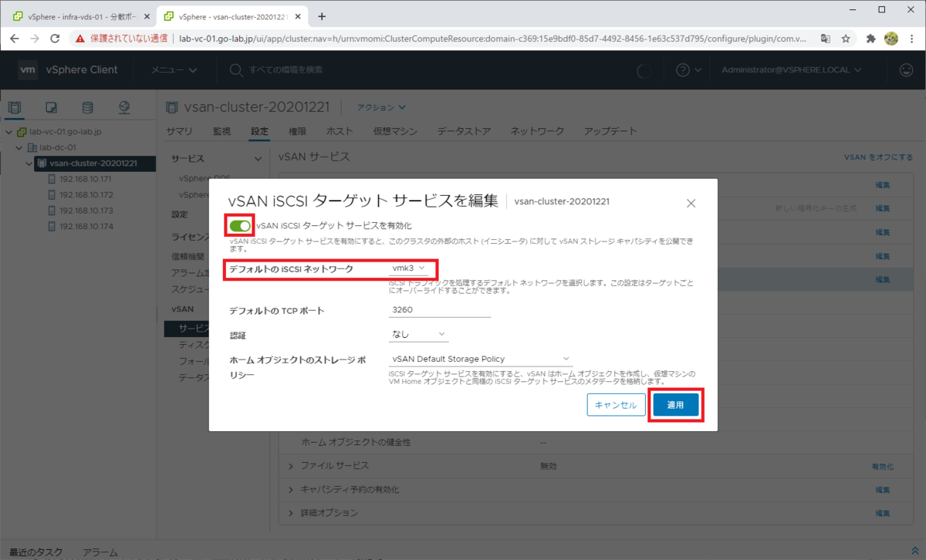Open the アクション dropdown for the cluster

click(380, 107)
